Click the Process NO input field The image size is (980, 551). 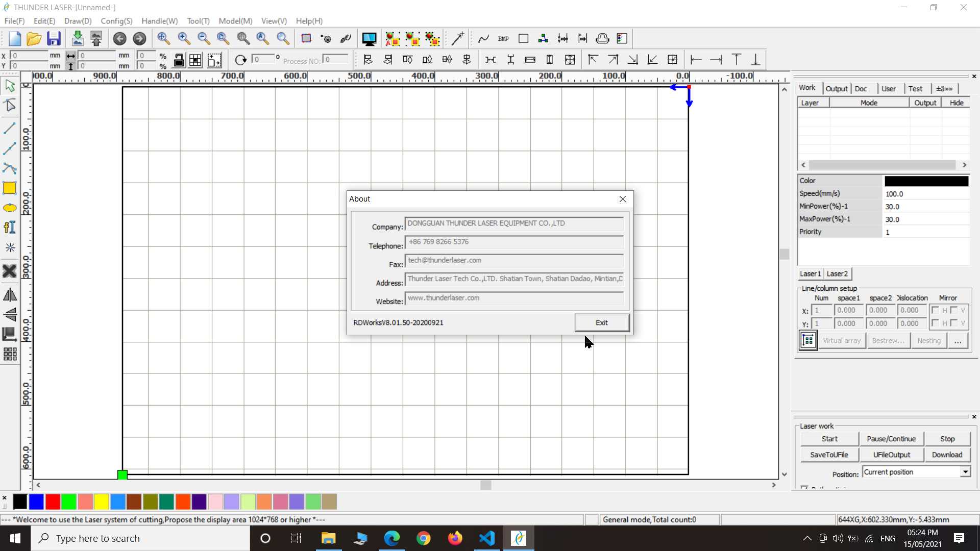336,60
